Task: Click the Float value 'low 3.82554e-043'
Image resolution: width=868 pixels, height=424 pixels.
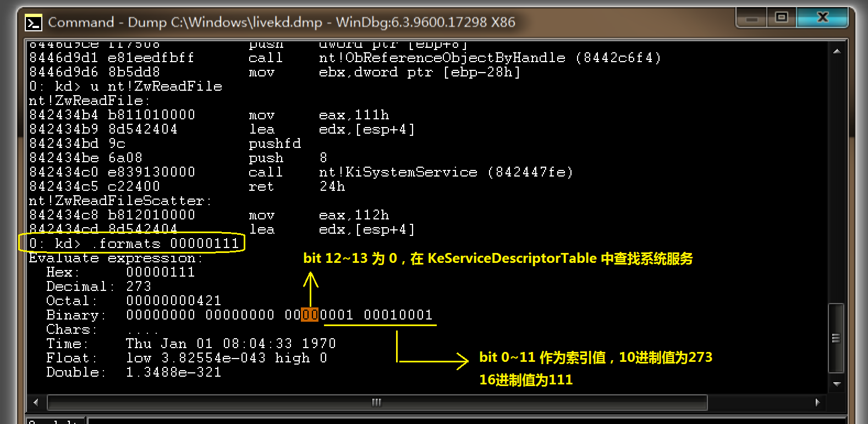Action: [196, 358]
